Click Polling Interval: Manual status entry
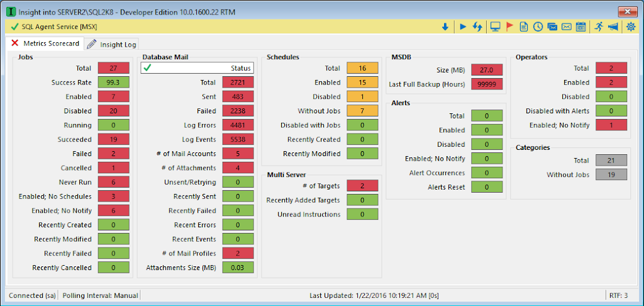Viewport: 644px width, 306px height. [x=100, y=295]
